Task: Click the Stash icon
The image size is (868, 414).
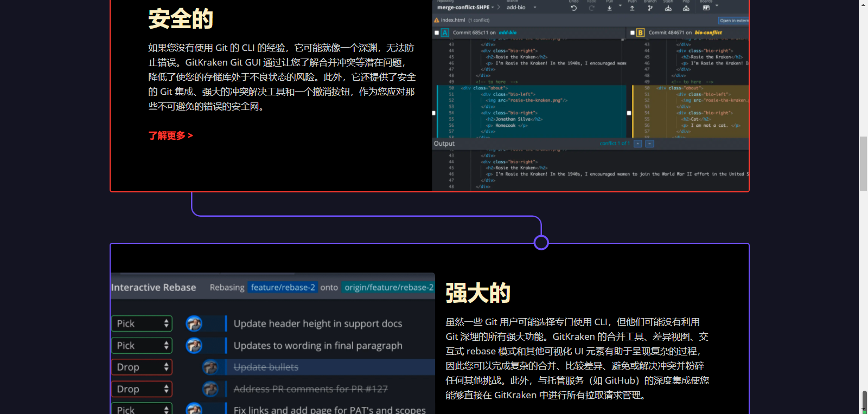Action: (x=668, y=8)
